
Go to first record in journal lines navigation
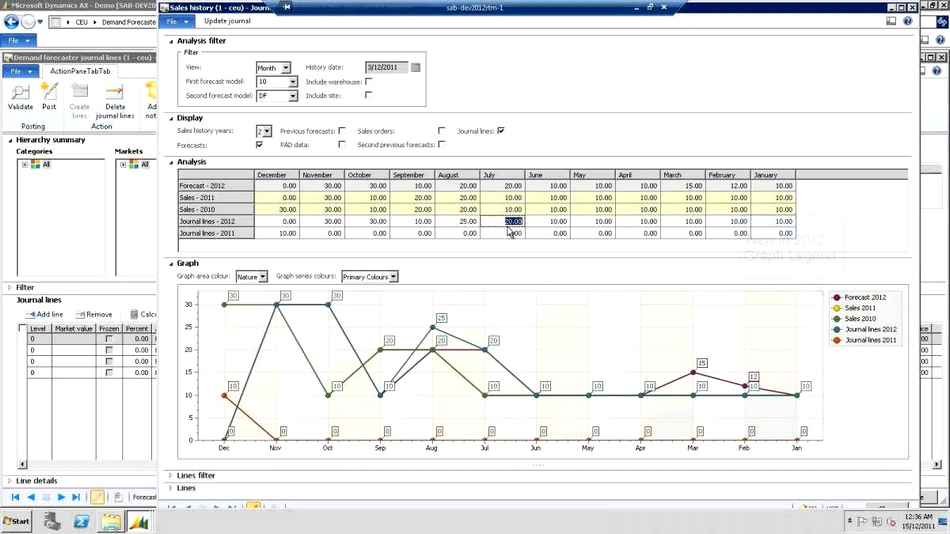pos(15,497)
